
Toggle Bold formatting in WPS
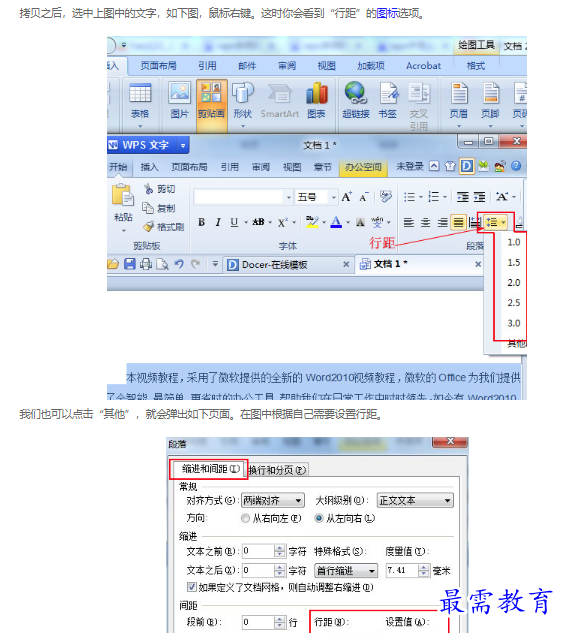click(x=201, y=222)
